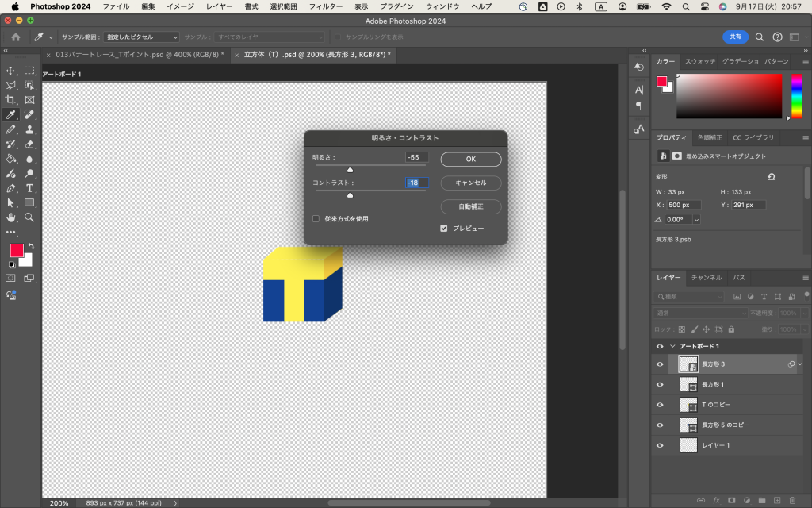This screenshot has height=508, width=812.
Task: Enable the 従来方式を使用 checkbox
Action: coord(316,218)
